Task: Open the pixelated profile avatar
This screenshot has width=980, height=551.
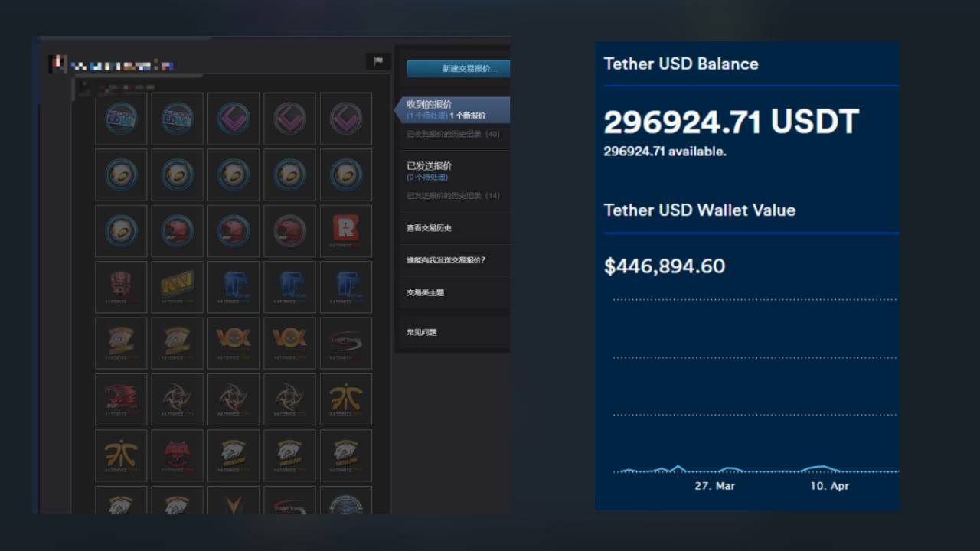Action: click(58, 64)
